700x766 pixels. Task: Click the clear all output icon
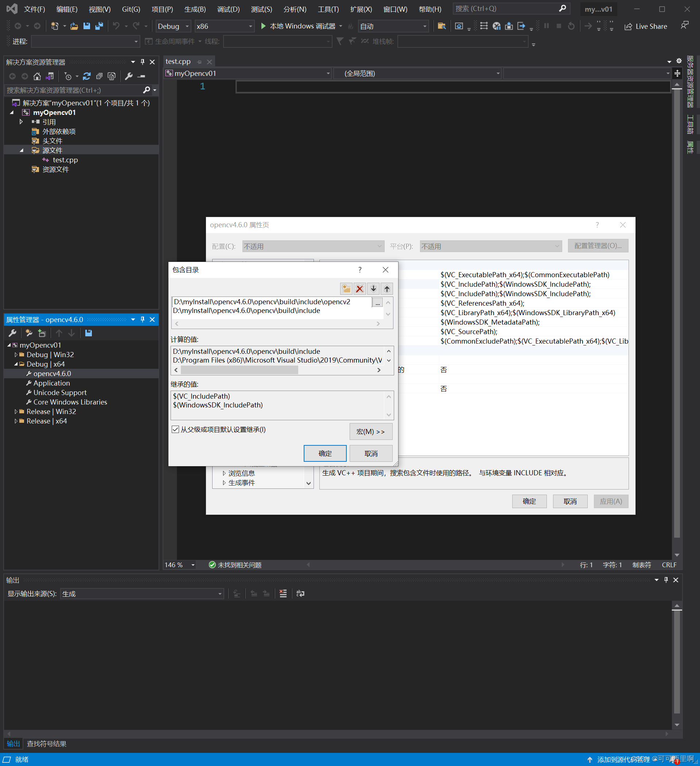click(283, 593)
